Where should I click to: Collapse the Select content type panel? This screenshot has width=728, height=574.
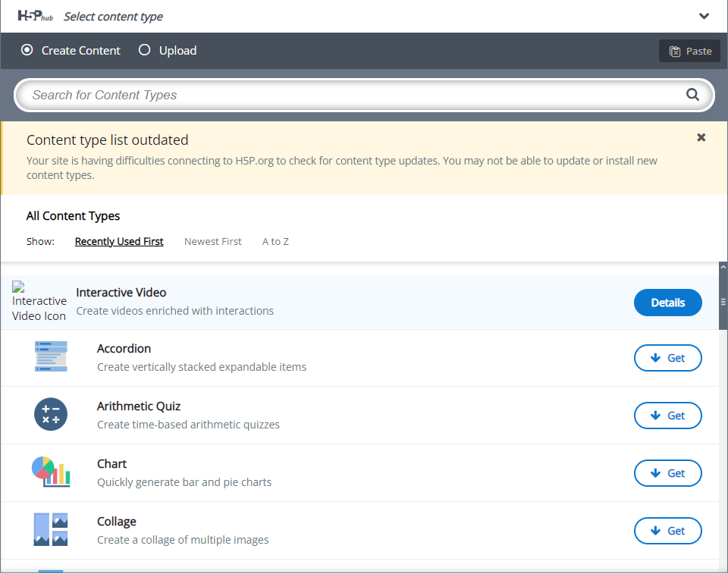(704, 16)
